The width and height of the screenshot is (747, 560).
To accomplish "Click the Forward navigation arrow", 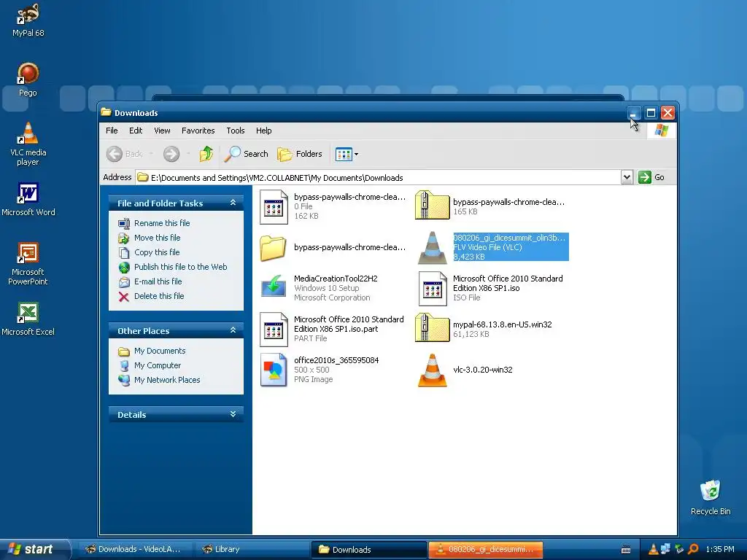I will point(171,154).
